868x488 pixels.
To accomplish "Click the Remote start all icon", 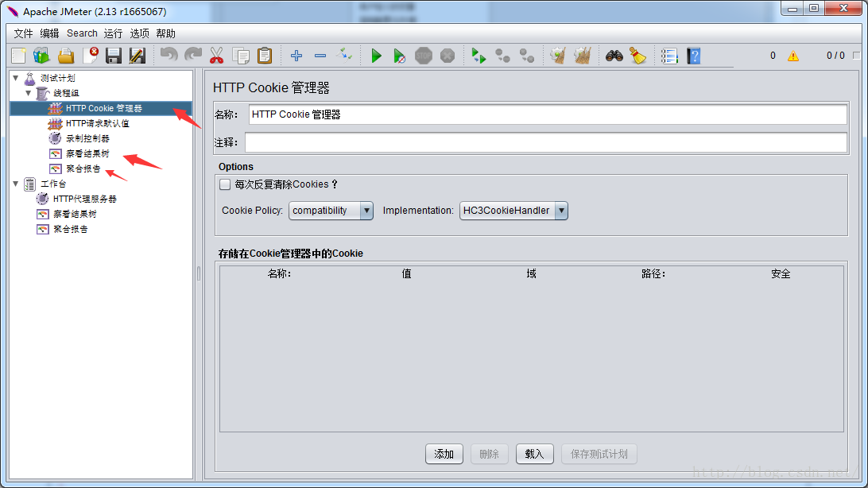I will [x=479, y=56].
